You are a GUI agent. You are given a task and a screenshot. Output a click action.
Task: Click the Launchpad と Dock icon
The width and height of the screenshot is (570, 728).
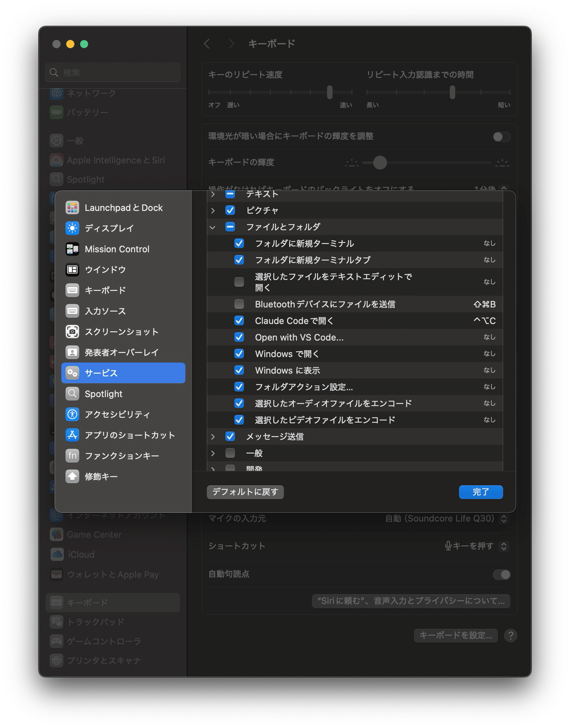click(x=72, y=208)
